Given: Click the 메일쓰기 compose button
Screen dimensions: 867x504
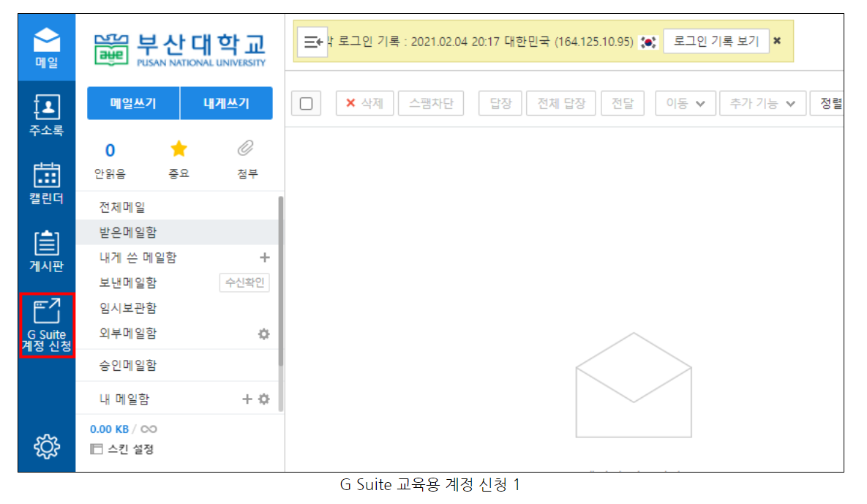Looking at the screenshot, I should coord(132,102).
